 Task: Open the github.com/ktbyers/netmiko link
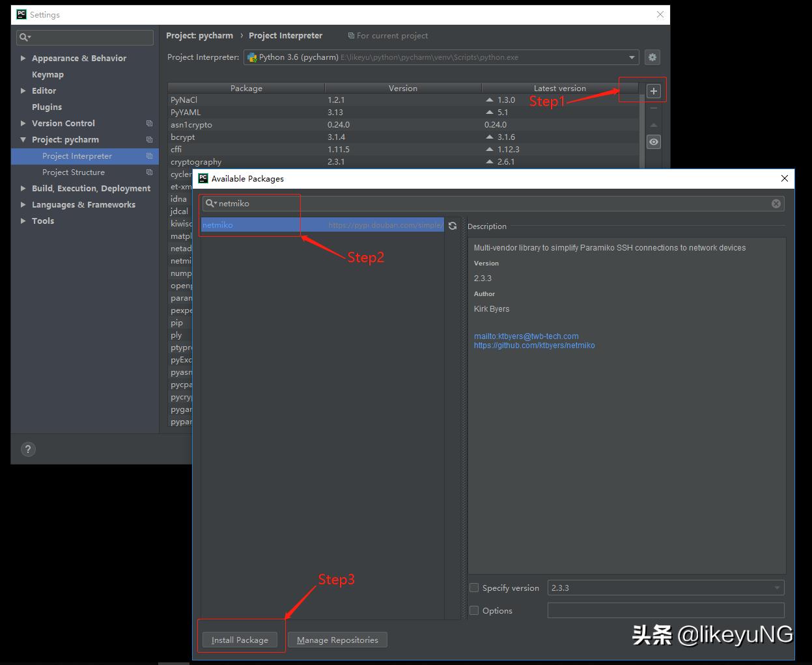534,346
